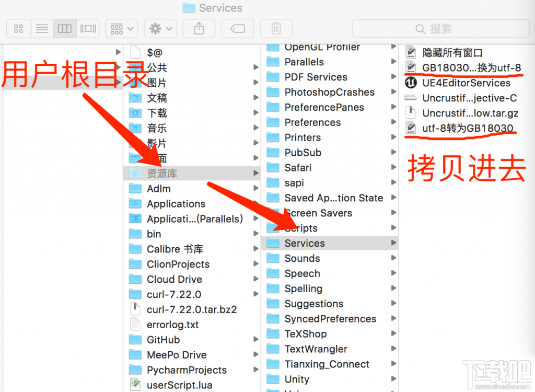Click the Share toolbar button
This screenshot has width=535, height=392.
(199, 28)
